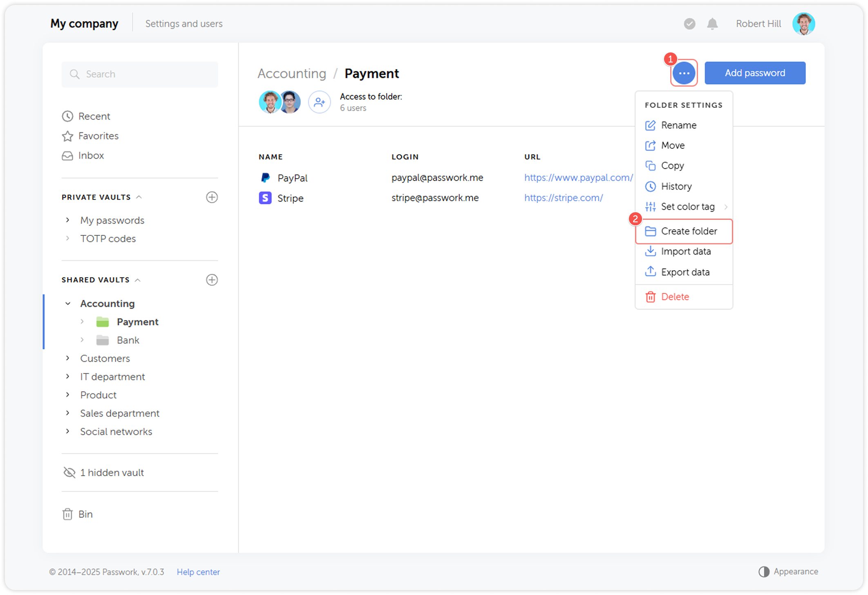868x595 pixels.
Task: Click Delete in folder settings menu
Action: [675, 296]
